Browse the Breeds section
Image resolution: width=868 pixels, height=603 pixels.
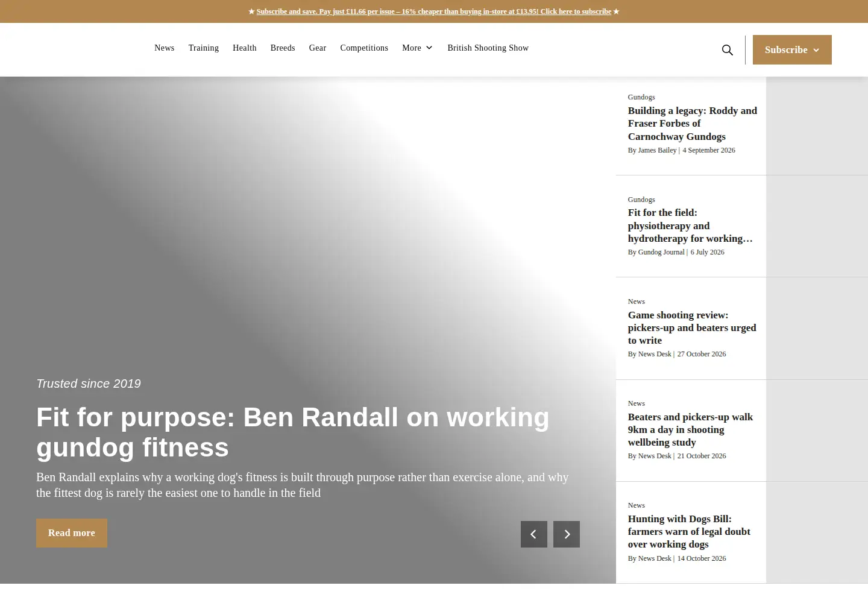coord(283,48)
